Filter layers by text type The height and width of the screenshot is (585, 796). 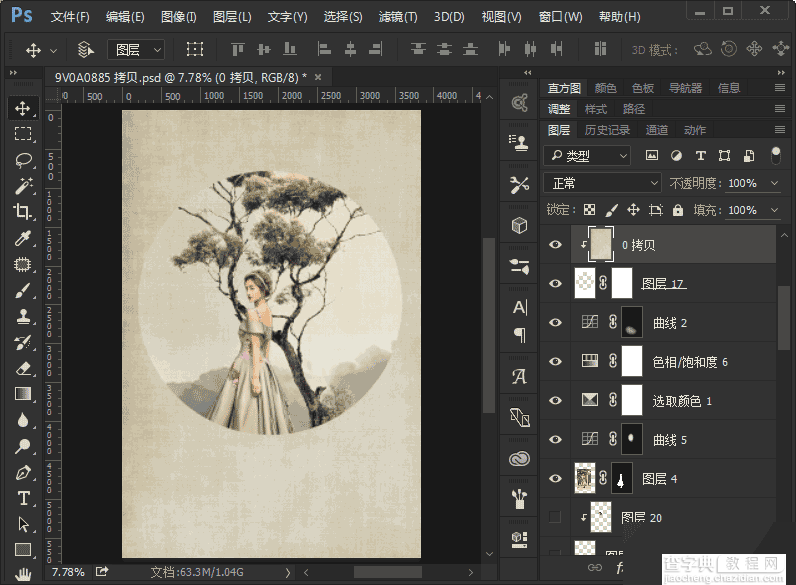[701, 155]
